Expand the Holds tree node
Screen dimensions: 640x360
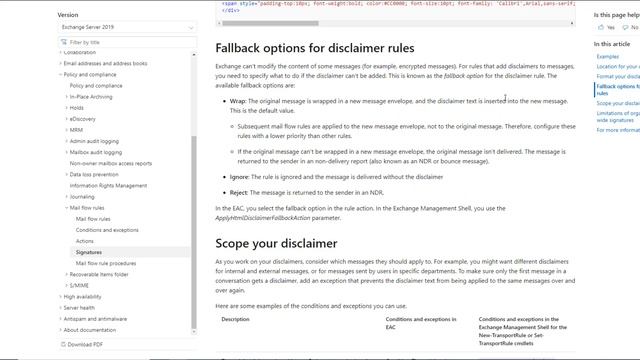(67, 108)
